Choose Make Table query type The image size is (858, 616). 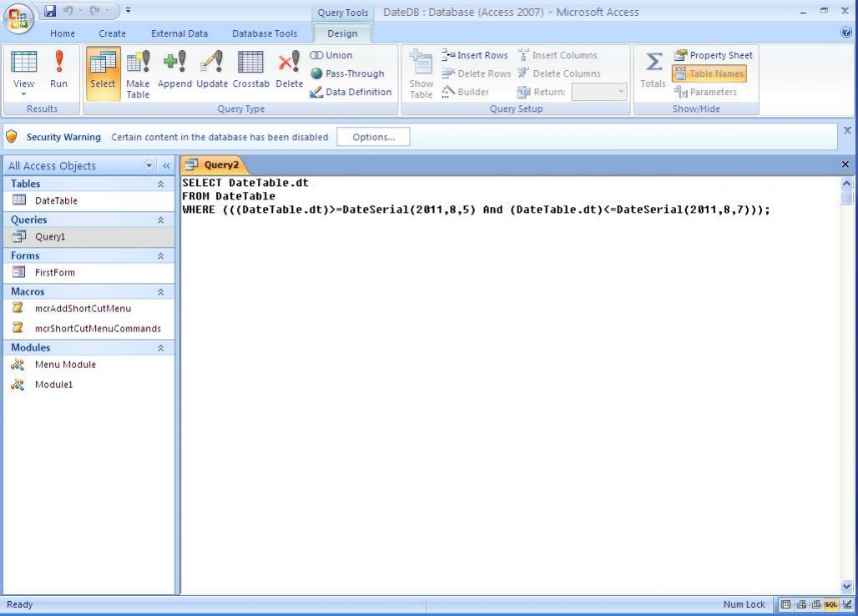click(138, 73)
